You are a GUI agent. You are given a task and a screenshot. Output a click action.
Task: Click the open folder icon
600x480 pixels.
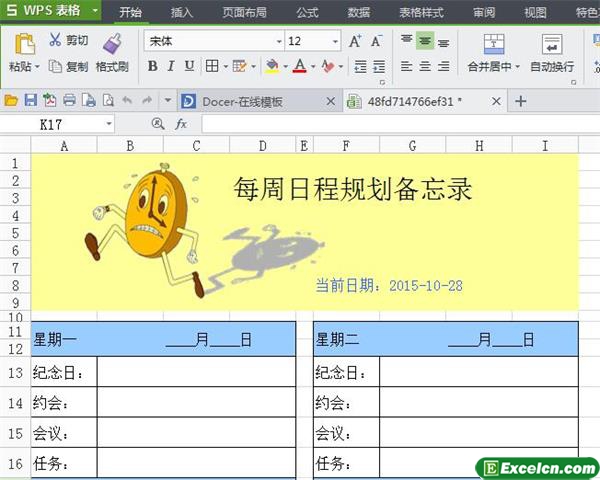11,101
